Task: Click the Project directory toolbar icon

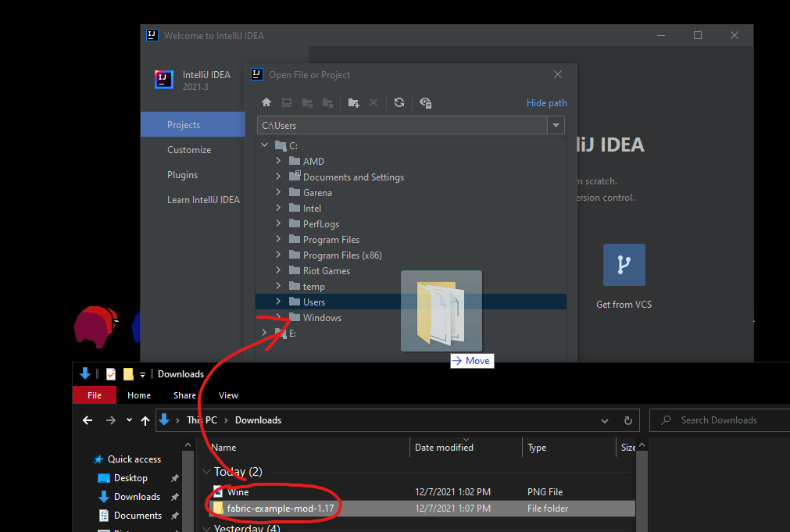Action: pyautogui.click(x=307, y=103)
